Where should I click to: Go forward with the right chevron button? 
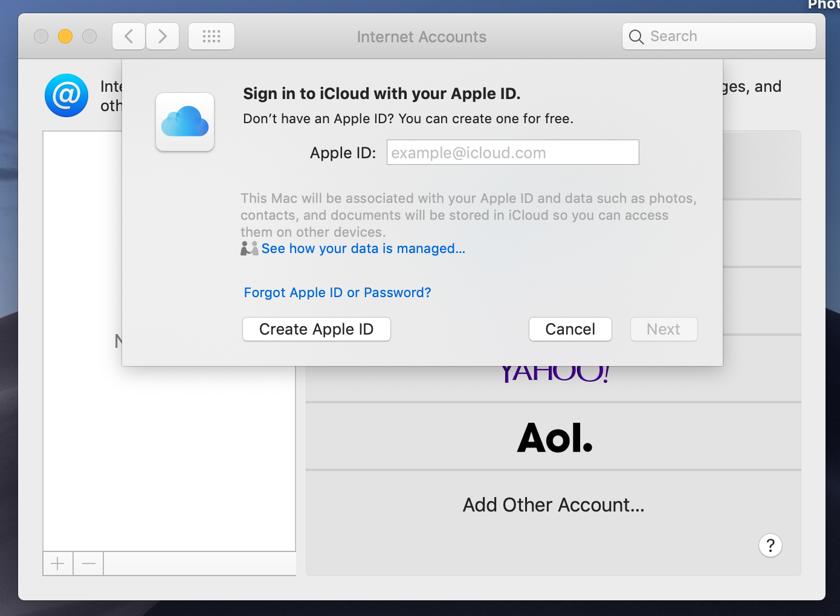(x=163, y=36)
